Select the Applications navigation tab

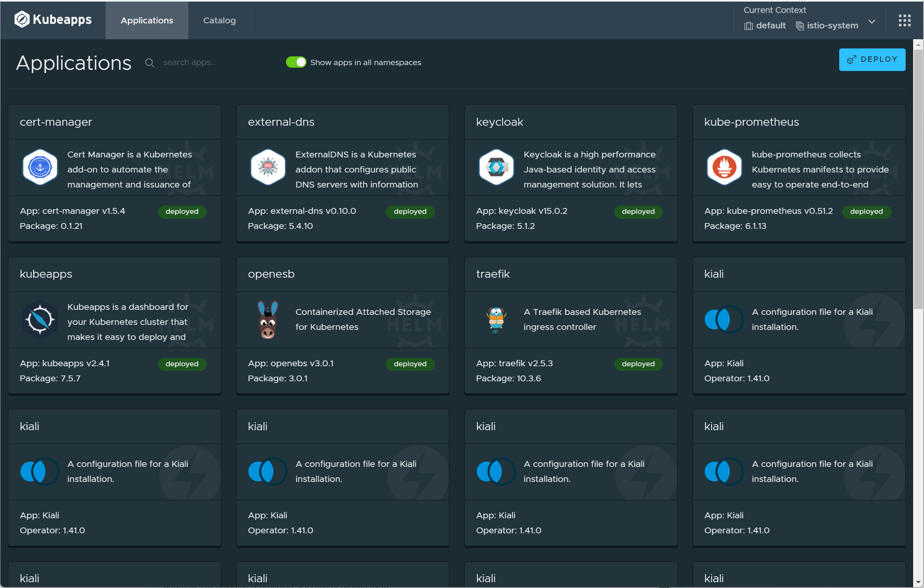click(x=147, y=20)
